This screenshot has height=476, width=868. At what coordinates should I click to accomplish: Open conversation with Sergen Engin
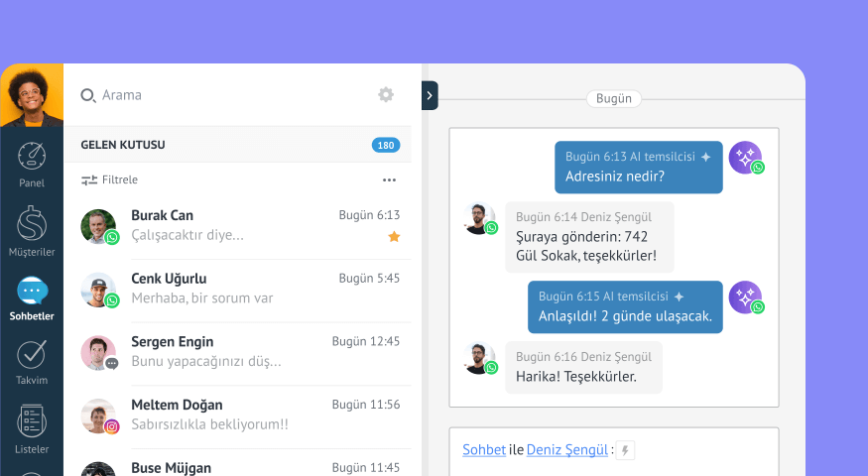(240, 353)
